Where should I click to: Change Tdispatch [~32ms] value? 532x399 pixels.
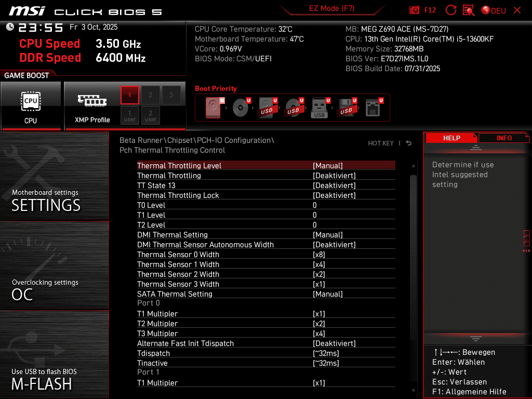[x=266, y=353]
